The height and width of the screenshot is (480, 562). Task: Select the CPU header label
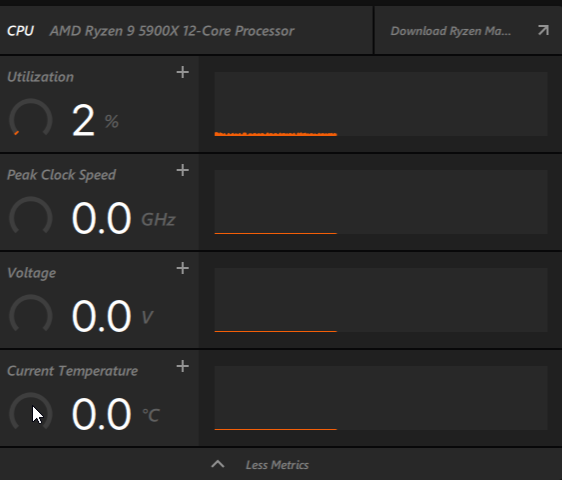point(20,31)
